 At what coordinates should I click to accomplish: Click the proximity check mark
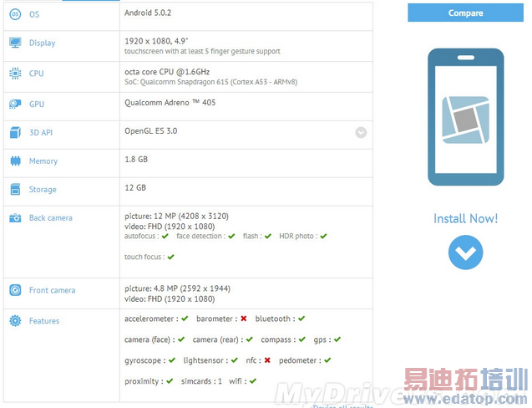[x=170, y=381]
